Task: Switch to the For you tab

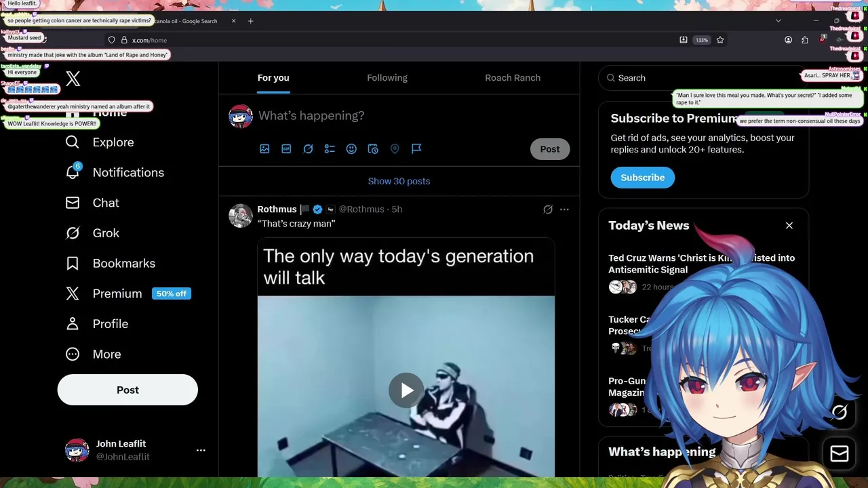Action: [273, 77]
